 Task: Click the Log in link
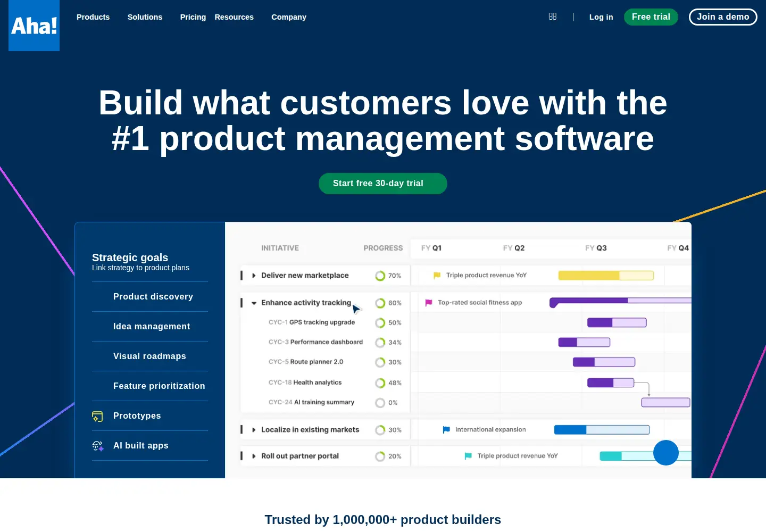[x=601, y=17]
